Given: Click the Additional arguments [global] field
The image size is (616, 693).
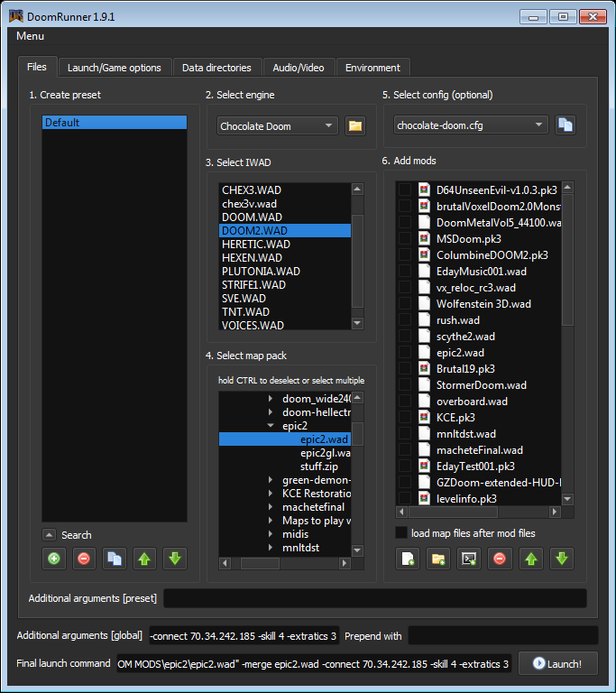Looking at the screenshot, I should [x=244, y=636].
